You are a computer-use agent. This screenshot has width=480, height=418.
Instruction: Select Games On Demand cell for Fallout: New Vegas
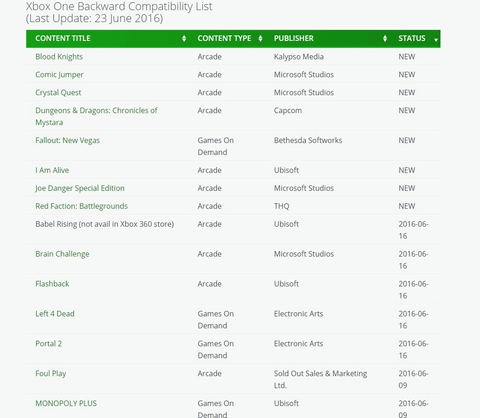[x=216, y=146]
